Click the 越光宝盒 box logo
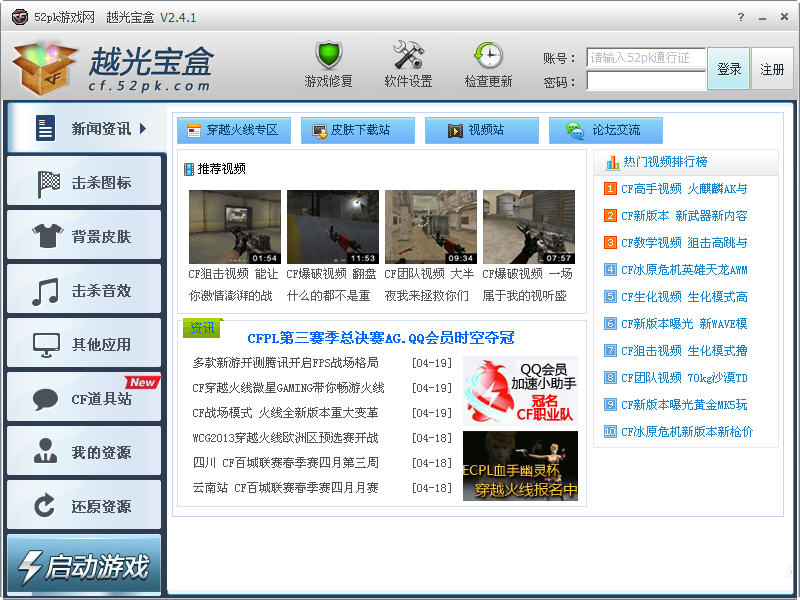This screenshot has height=600, width=800. [45, 68]
